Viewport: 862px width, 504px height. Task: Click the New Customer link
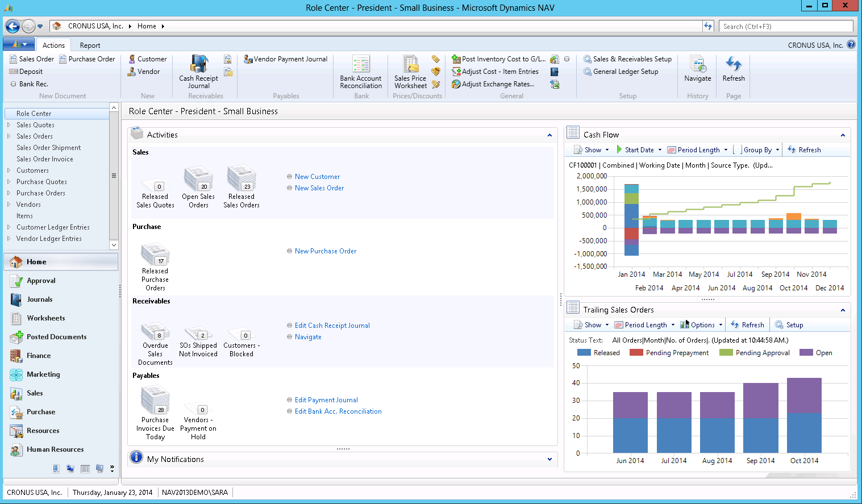(x=317, y=177)
